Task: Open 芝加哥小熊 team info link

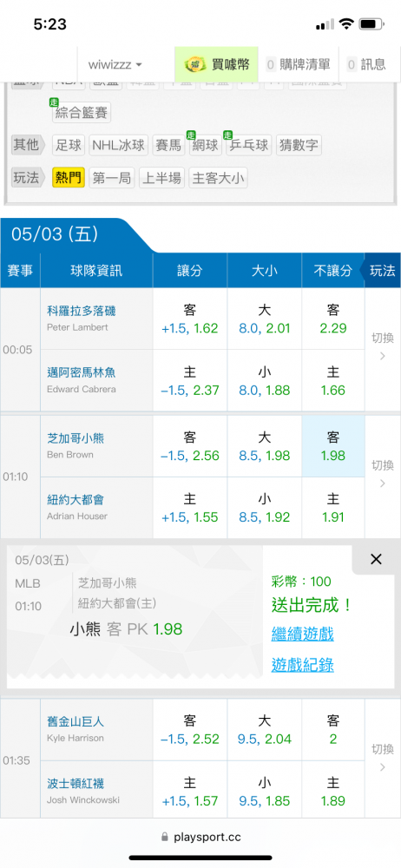Action: (76, 438)
